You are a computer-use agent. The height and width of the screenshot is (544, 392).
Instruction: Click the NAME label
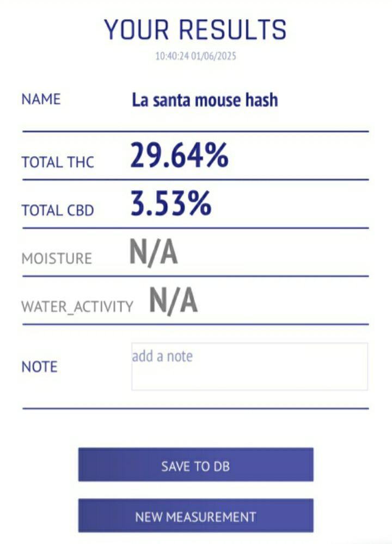pyautogui.click(x=41, y=100)
